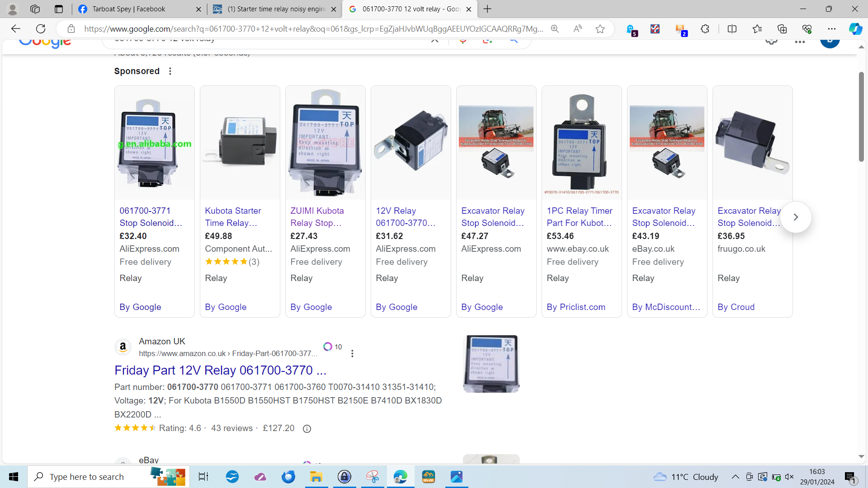Open Browser essentials heart icon

[807, 29]
